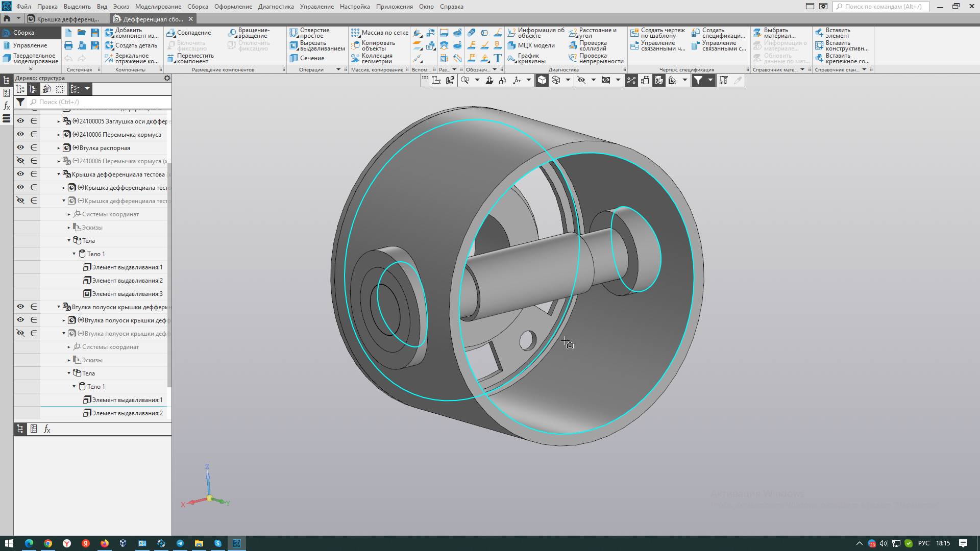Click the save icon in Системная panel
This screenshot has width=980, height=551.
click(95, 33)
